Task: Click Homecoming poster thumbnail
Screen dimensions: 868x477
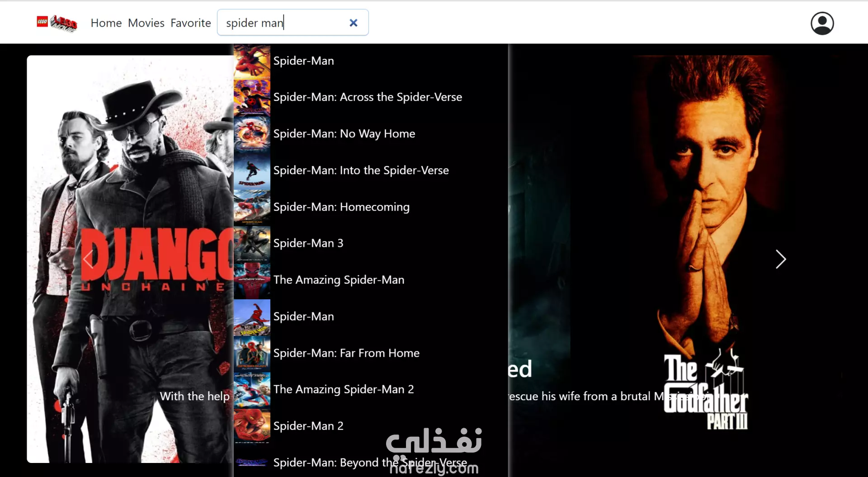Action: tap(252, 207)
